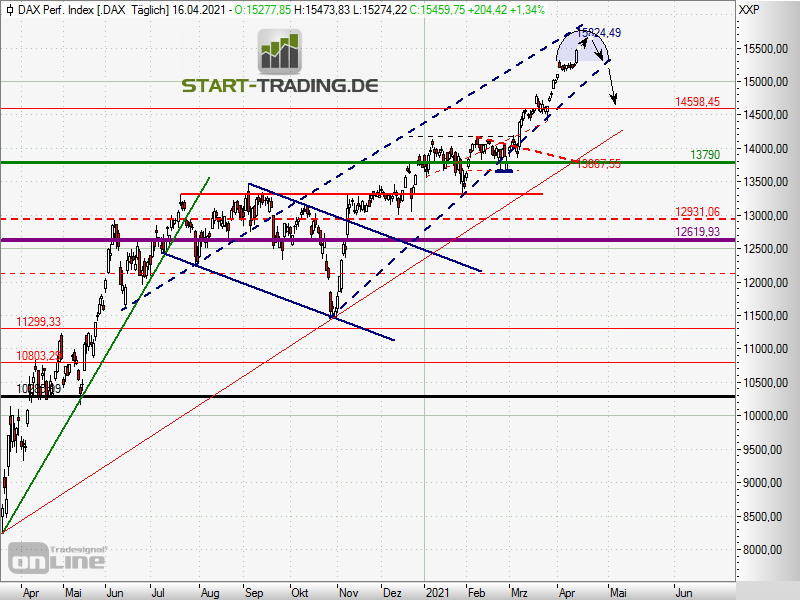Click 11500,00 on the price axis
The image size is (800, 600).
click(x=766, y=316)
